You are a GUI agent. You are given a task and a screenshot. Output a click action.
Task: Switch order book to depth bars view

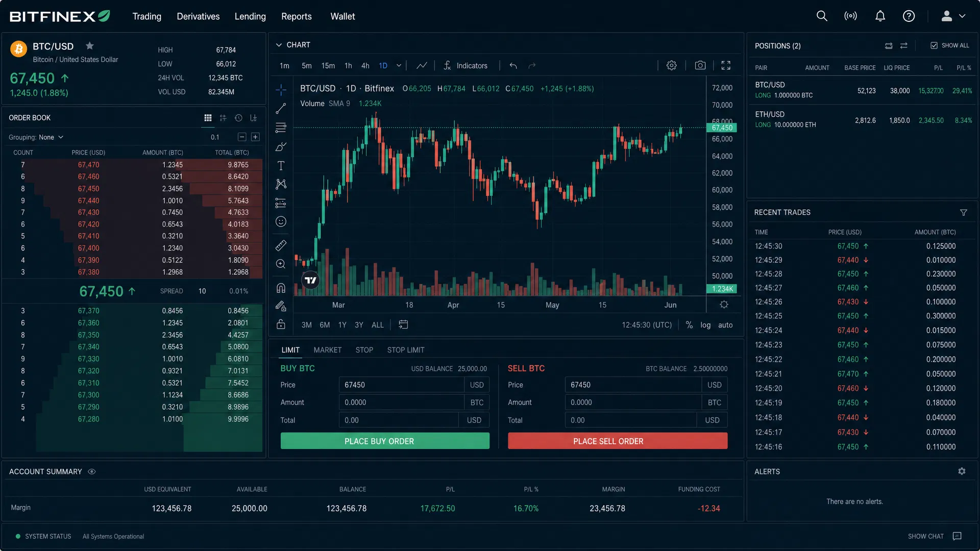pyautogui.click(x=223, y=118)
